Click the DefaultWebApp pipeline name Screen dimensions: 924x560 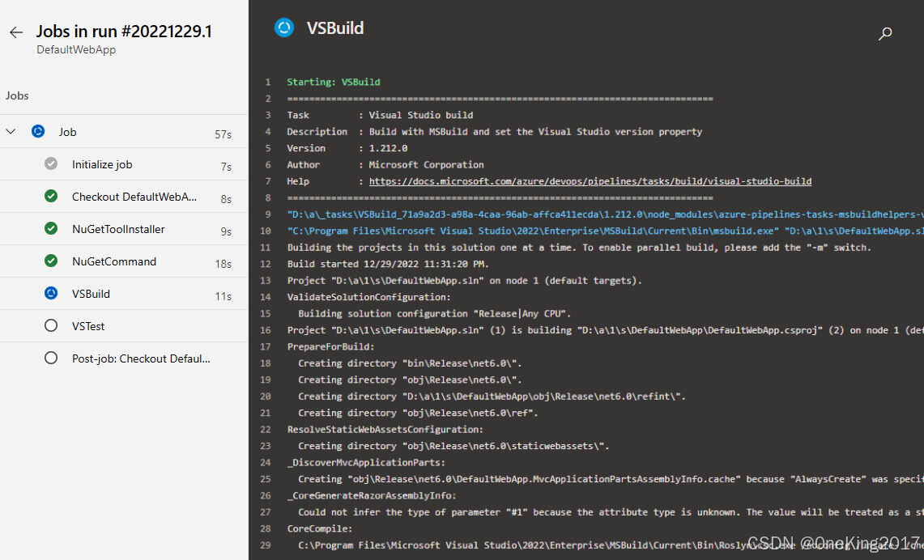pos(76,50)
